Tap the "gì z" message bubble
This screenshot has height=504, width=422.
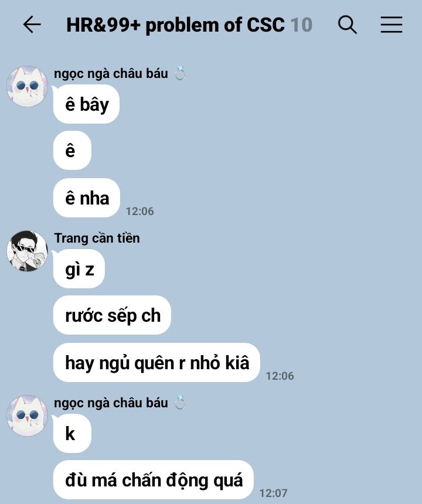pyautogui.click(x=79, y=269)
